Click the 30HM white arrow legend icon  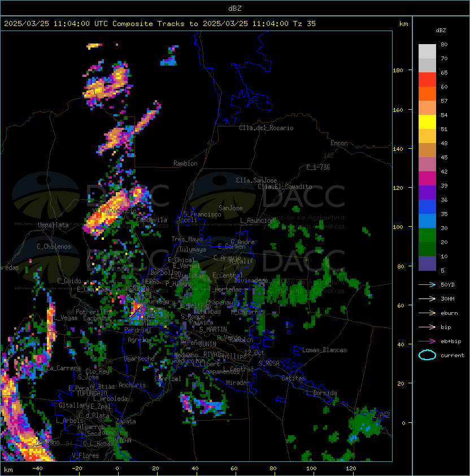(427, 298)
